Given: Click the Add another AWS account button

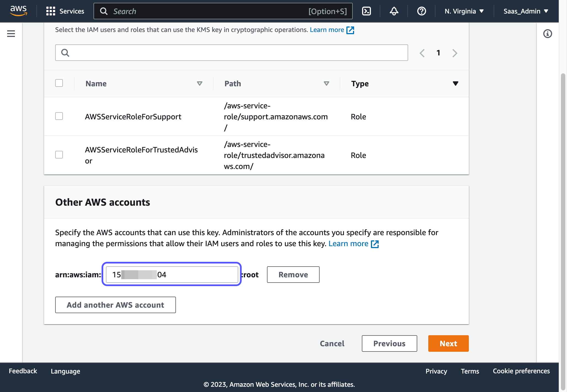Looking at the screenshot, I should (116, 305).
